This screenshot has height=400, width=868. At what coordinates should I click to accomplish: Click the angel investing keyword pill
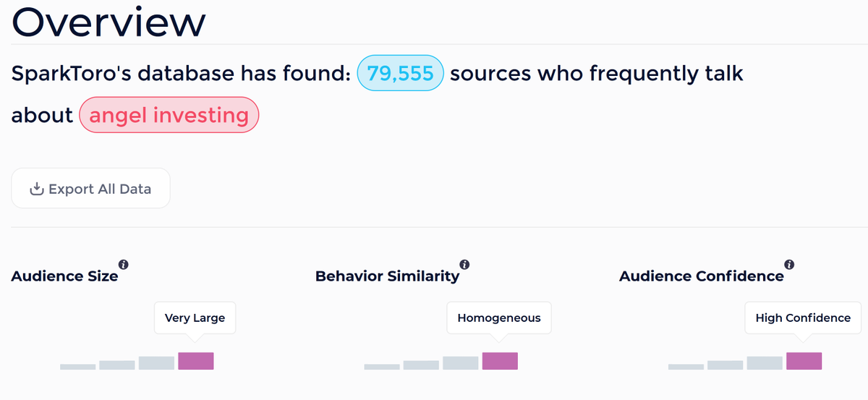(x=169, y=115)
